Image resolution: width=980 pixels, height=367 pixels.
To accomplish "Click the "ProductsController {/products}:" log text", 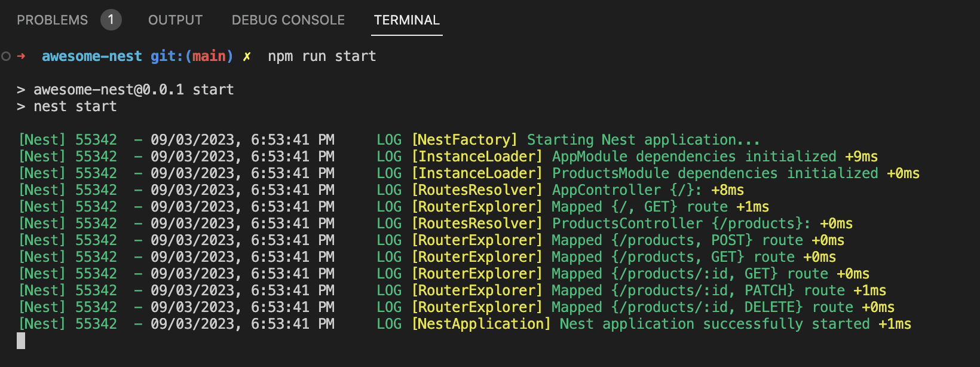I will pyautogui.click(x=681, y=224).
